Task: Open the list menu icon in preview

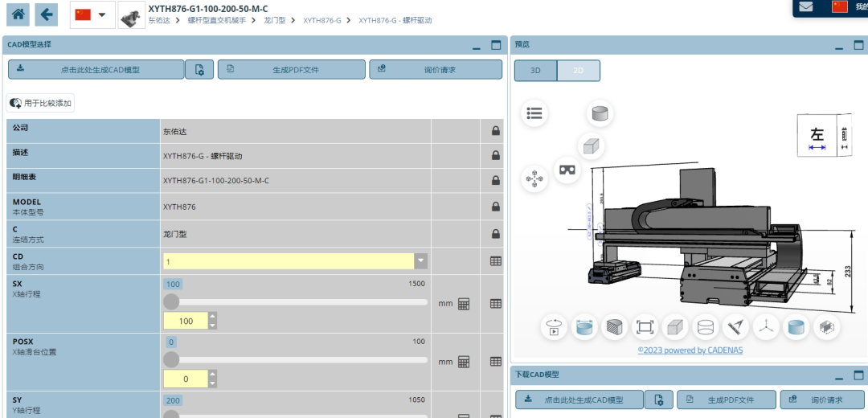Action: 534,113
